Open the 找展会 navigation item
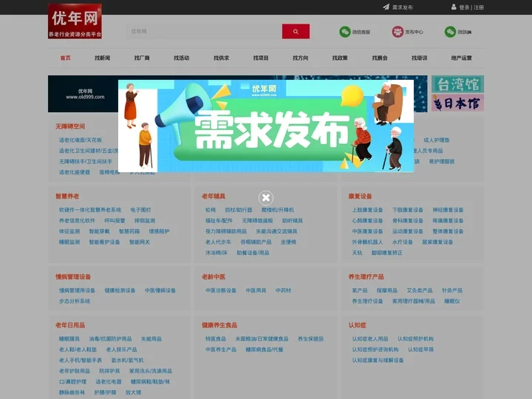 point(380,58)
